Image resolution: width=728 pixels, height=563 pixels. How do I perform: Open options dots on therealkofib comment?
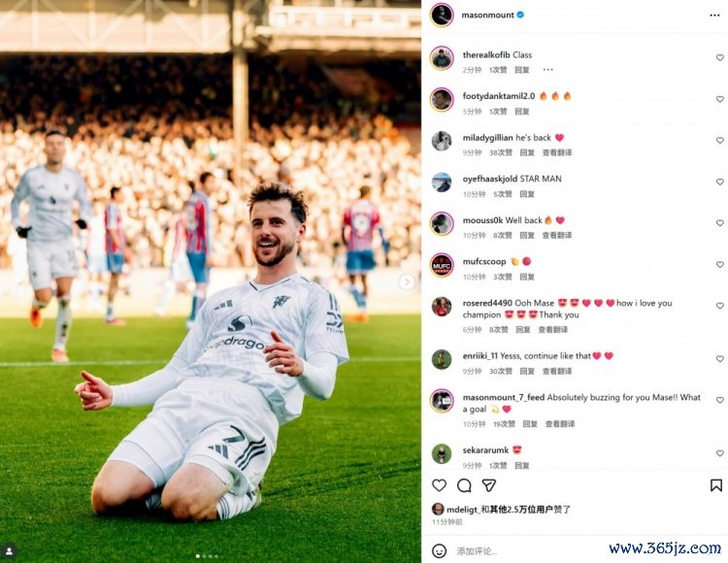pos(547,70)
